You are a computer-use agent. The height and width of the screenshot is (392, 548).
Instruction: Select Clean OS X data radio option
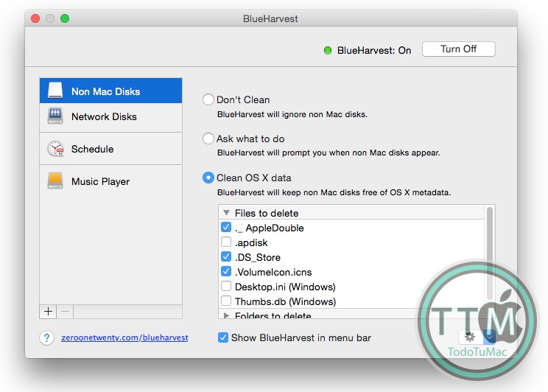tap(208, 178)
